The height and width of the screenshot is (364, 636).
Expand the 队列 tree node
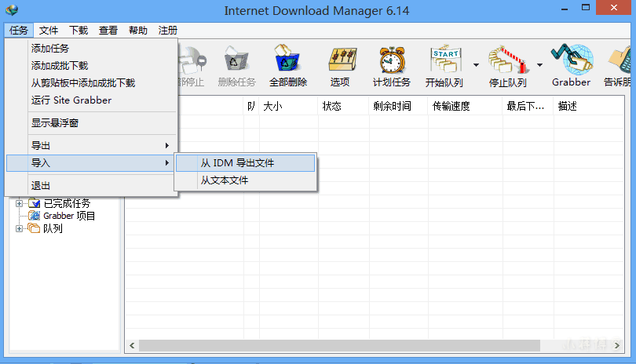tap(20, 229)
